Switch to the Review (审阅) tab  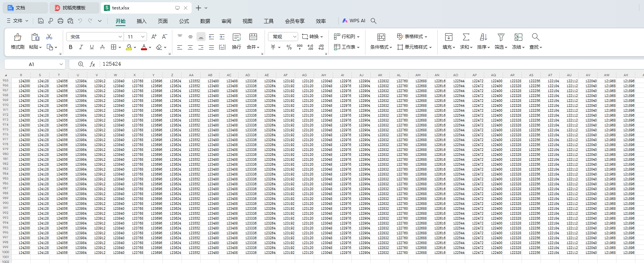(x=226, y=21)
